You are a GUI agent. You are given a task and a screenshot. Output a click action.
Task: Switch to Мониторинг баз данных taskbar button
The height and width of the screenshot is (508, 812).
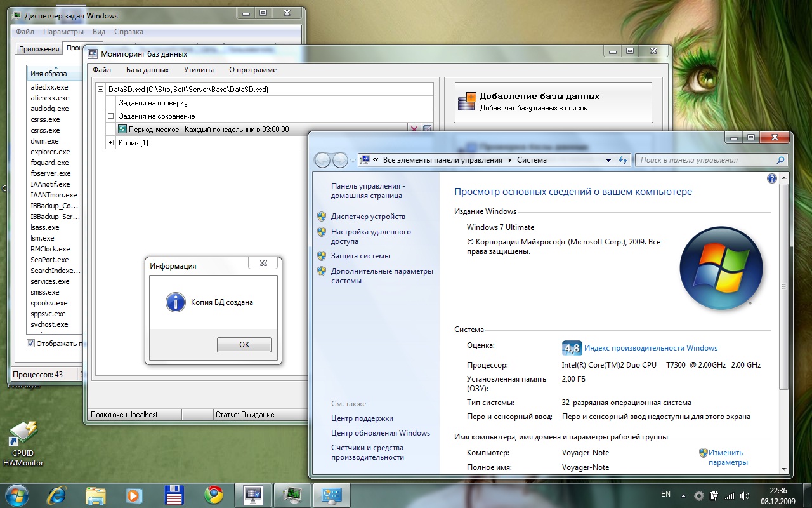click(x=253, y=495)
